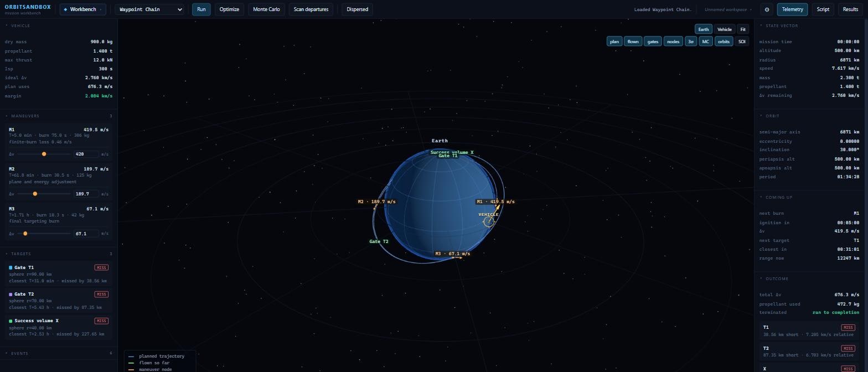This screenshot has height=372, width=868.
Task: Click the M3 Δv input showing 67.1
Action: click(x=86, y=234)
